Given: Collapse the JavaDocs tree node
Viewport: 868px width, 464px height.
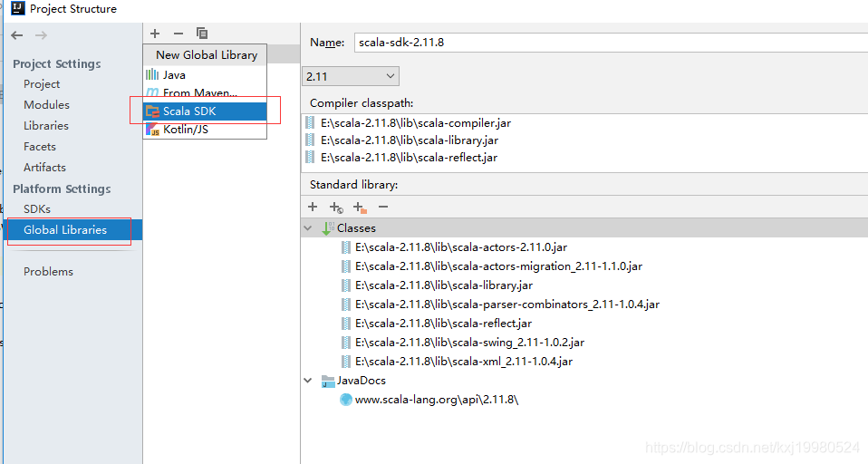Looking at the screenshot, I should tap(308, 381).
